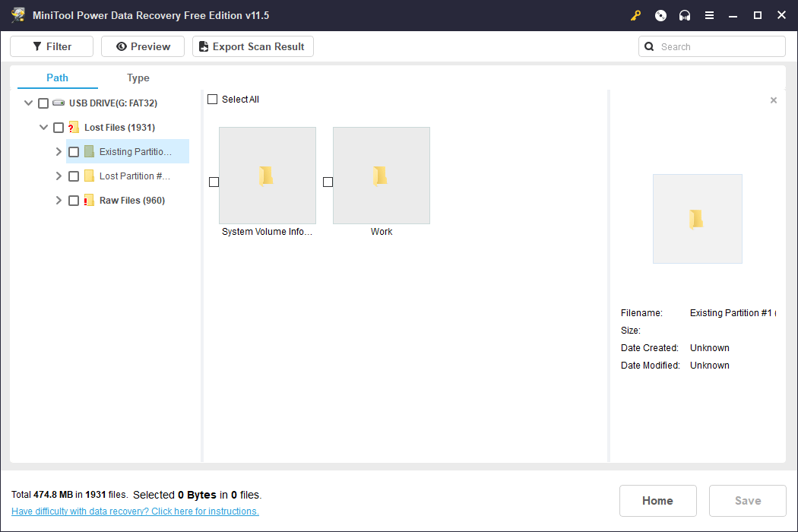Viewport: 798px width, 532px height.
Task: Click the Lost Files question-mark folder icon
Action: (x=73, y=127)
